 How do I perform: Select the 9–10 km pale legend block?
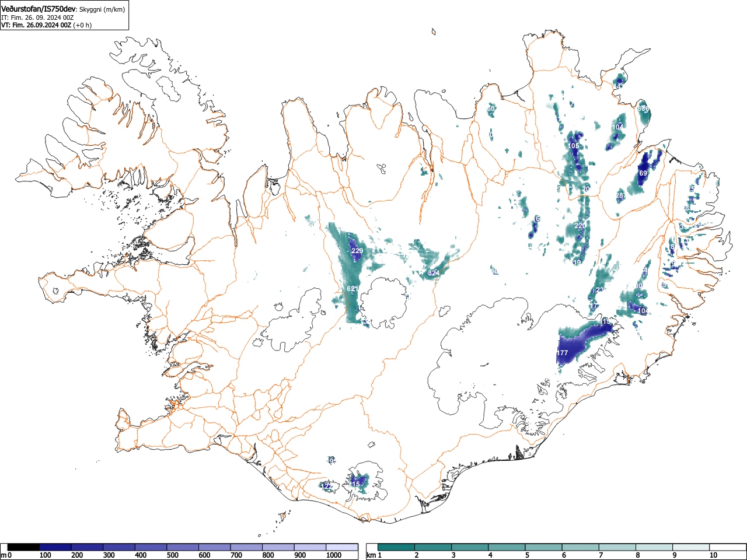point(691,547)
